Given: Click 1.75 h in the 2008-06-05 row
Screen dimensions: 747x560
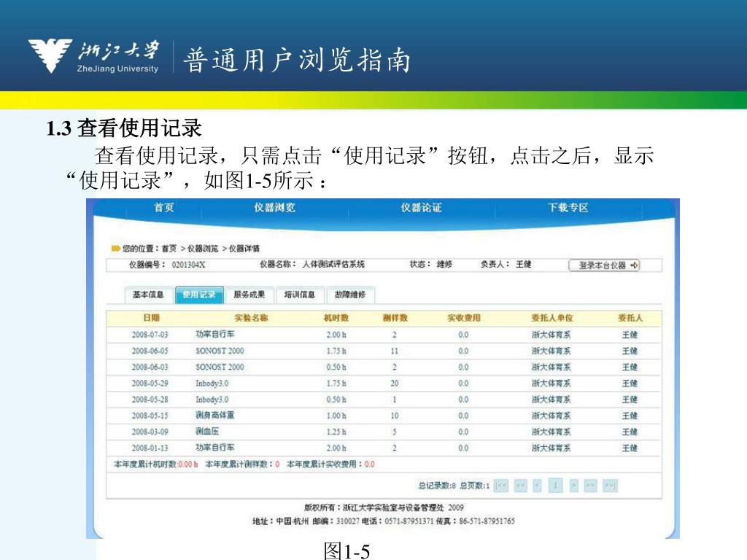Looking at the screenshot, I should (x=336, y=351).
